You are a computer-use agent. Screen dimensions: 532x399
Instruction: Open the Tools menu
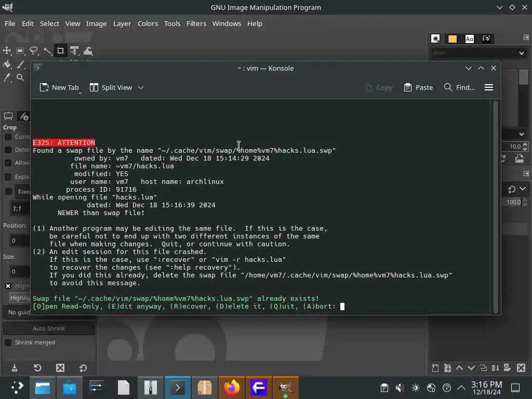click(172, 24)
